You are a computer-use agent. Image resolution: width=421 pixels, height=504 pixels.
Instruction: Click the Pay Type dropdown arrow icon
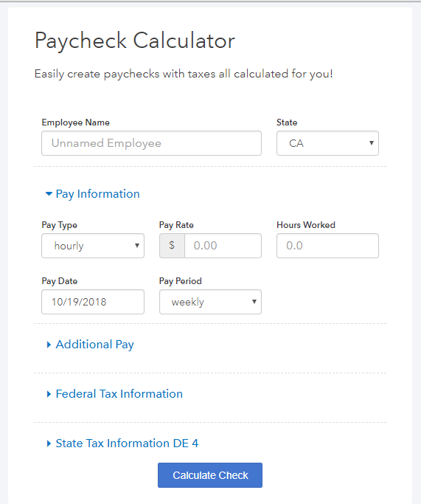[137, 246]
